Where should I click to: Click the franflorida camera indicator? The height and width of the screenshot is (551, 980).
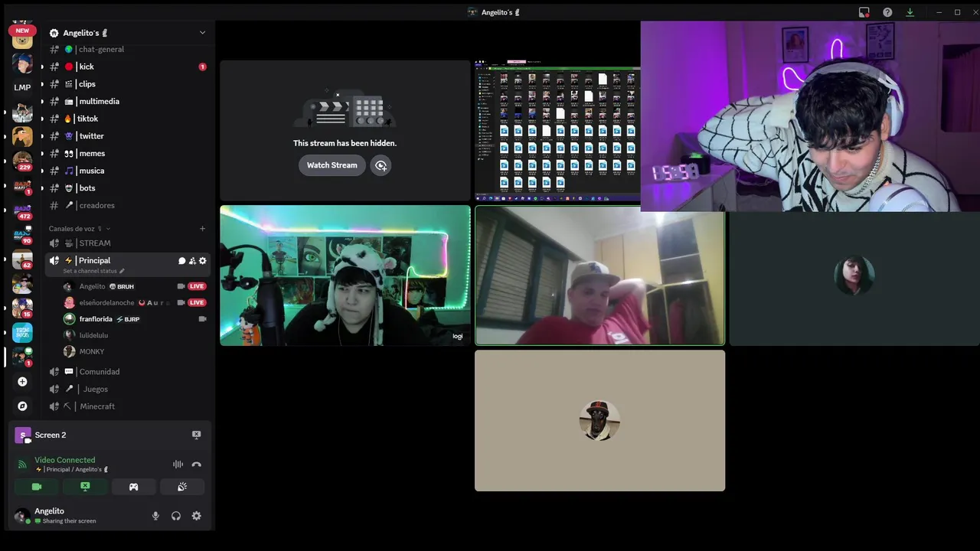pyautogui.click(x=202, y=319)
